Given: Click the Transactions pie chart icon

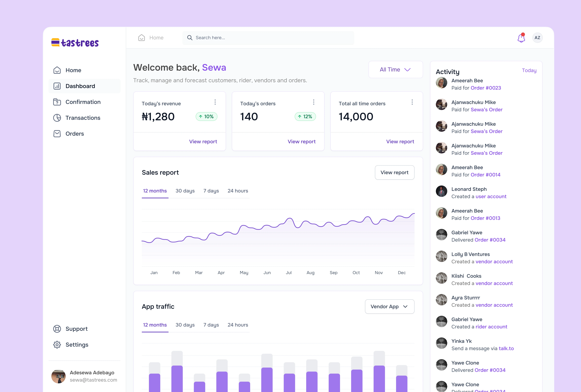Looking at the screenshot, I should click(57, 118).
